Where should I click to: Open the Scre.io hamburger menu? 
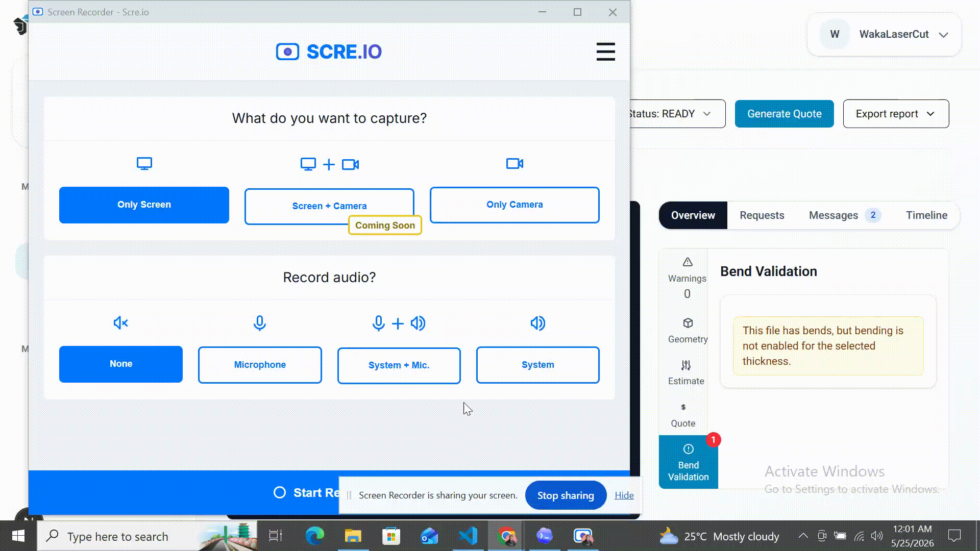click(x=605, y=52)
